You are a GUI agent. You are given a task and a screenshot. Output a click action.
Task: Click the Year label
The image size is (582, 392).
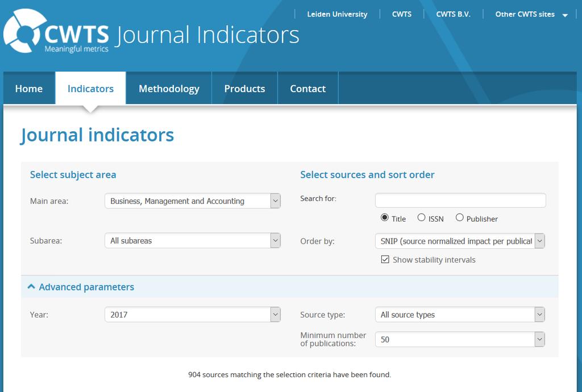pyautogui.click(x=39, y=315)
